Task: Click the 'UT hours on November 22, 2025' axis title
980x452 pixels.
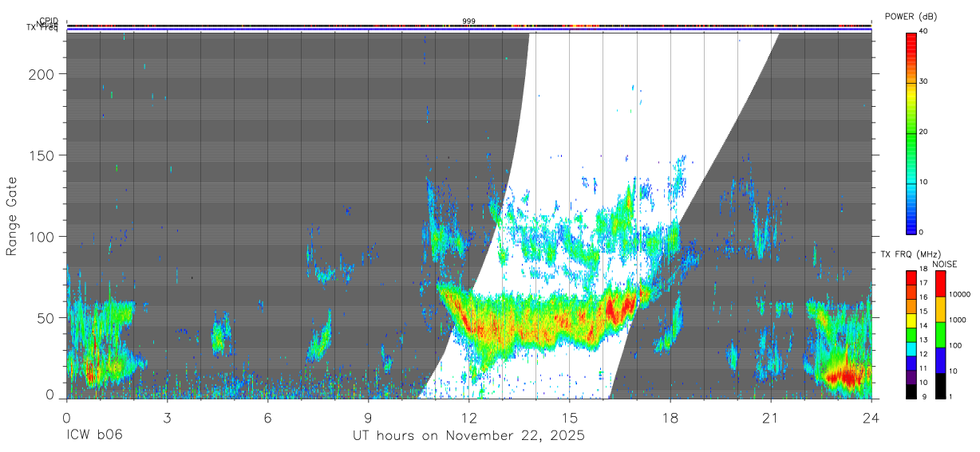Action: pos(469,436)
